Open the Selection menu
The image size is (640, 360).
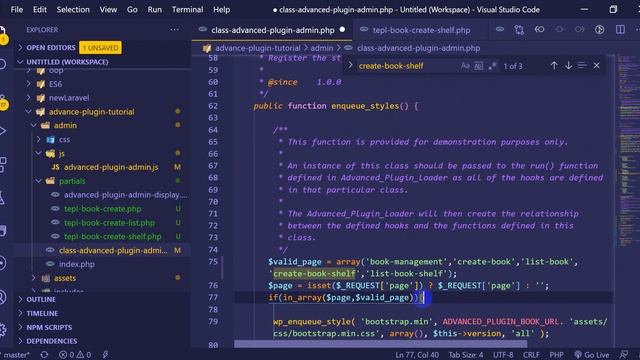[73, 9]
